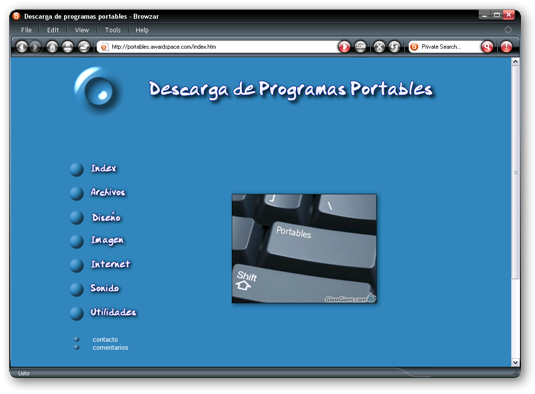Click the toolbar icon right of print

pos(84,47)
